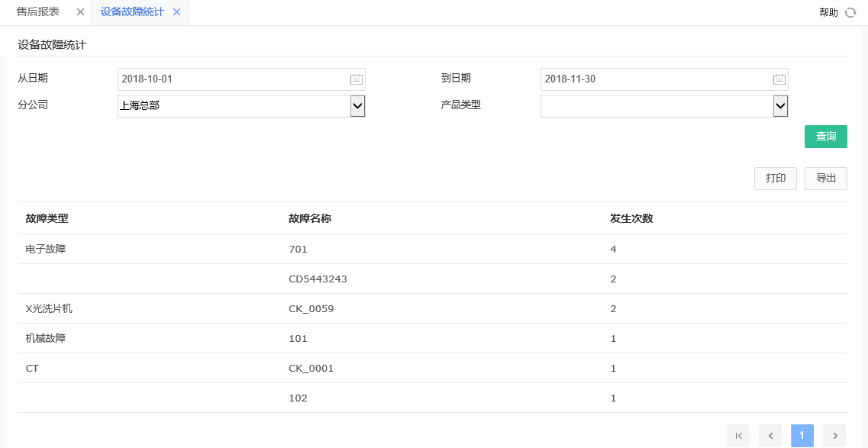This screenshot has width=868, height=448.
Task: Open the calendar picker for 从日期 field
Action: (x=356, y=79)
